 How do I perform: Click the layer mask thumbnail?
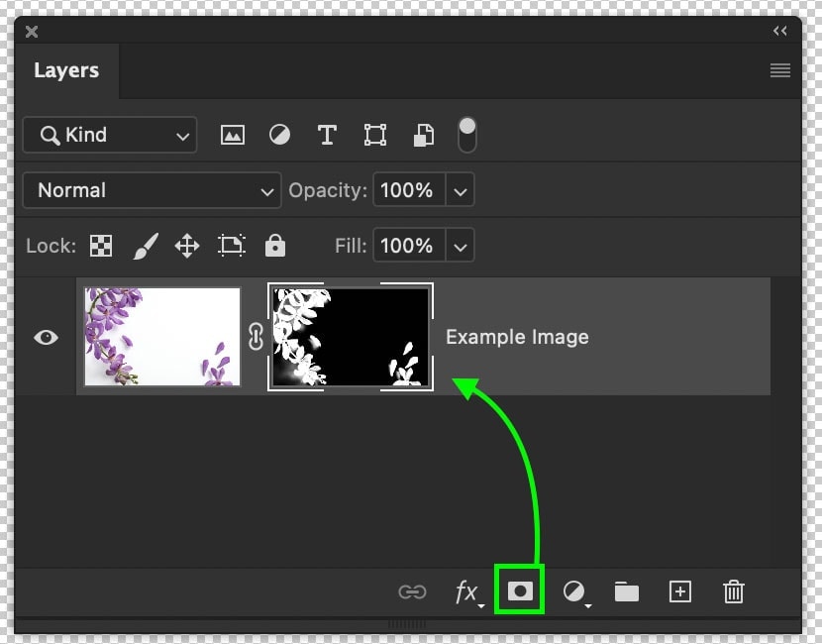coord(350,337)
